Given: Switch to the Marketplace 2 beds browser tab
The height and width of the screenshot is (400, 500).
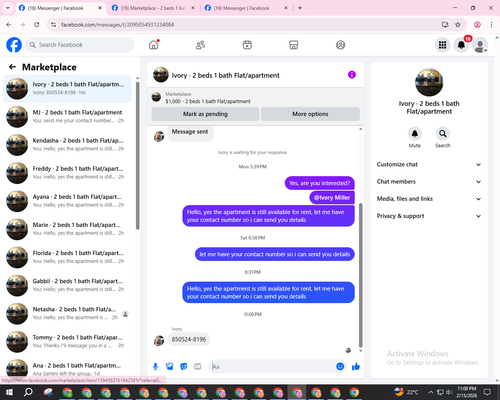Looking at the screenshot, I should (x=153, y=8).
